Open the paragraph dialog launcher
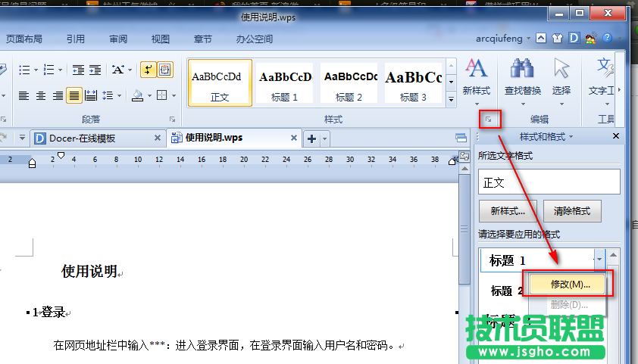Image resolution: width=638 pixels, height=364 pixels. (x=173, y=120)
